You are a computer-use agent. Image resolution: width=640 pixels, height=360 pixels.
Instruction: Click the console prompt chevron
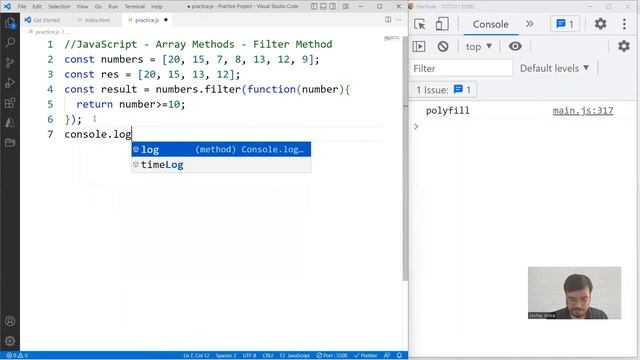pos(416,127)
